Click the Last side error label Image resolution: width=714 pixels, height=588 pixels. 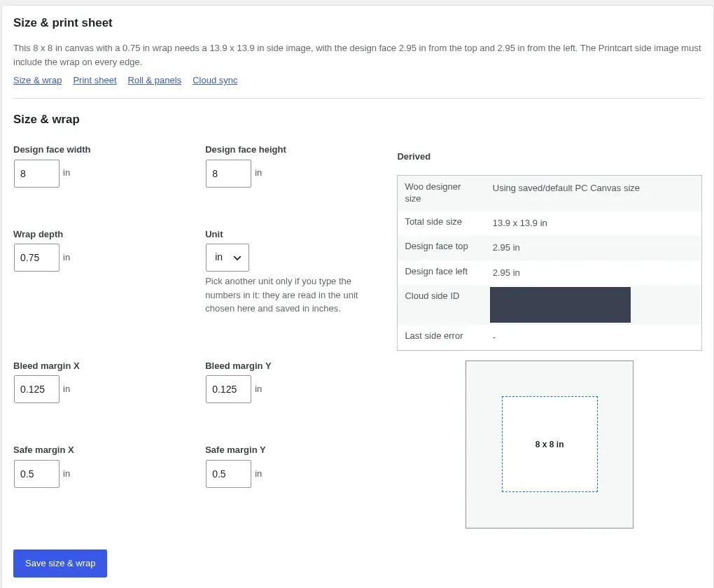(x=433, y=336)
